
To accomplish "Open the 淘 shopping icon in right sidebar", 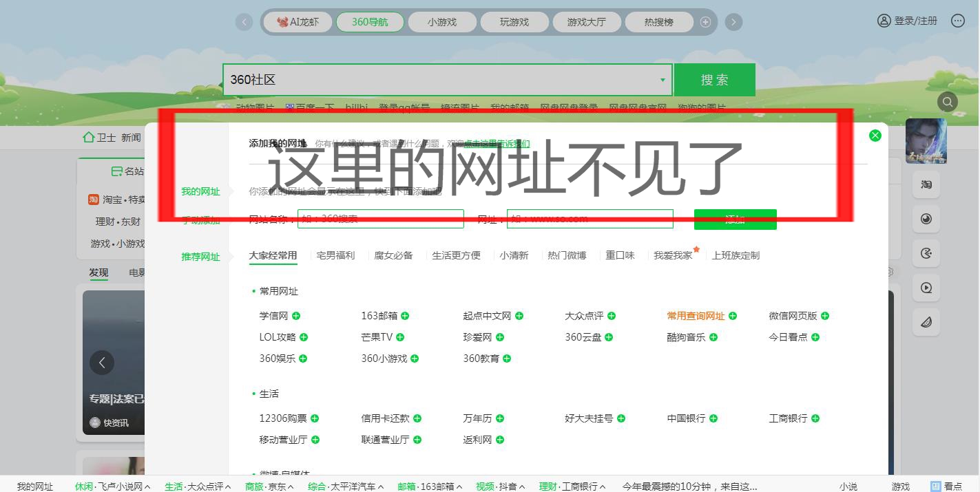I will pos(926,184).
